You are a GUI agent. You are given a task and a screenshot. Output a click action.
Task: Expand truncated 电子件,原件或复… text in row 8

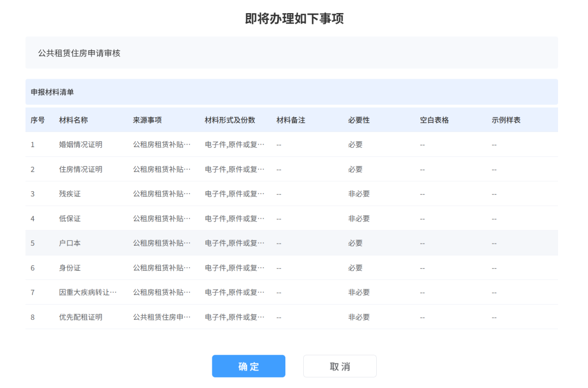click(x=227, y=317)
